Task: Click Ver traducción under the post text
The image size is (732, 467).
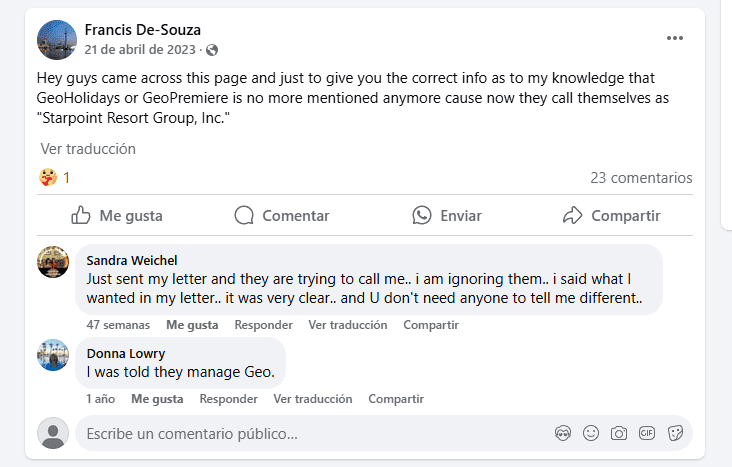Action: click(x=88, y=149)
